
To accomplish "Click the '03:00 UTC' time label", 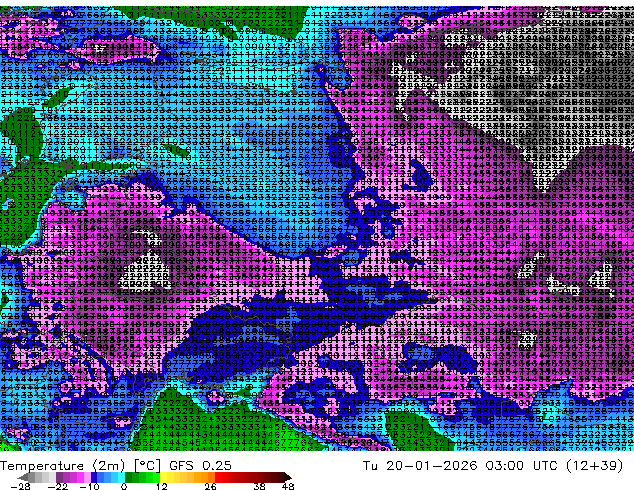I will (520, 465).
